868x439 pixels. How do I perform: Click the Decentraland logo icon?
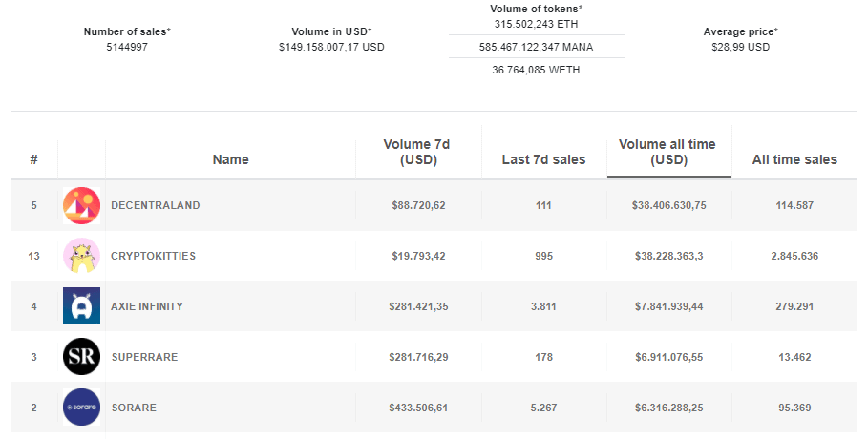click(x=81, y=205)
